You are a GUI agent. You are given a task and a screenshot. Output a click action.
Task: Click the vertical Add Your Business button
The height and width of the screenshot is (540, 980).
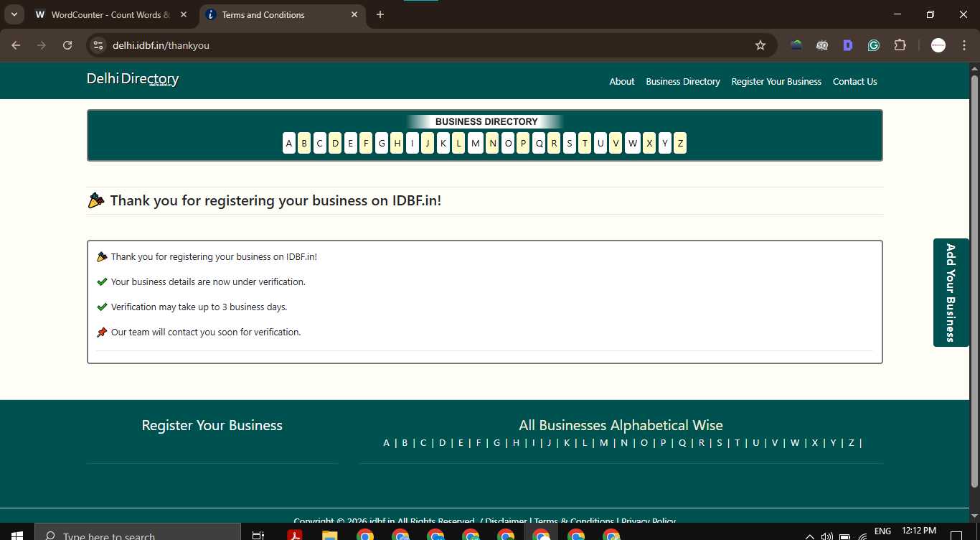951,292
